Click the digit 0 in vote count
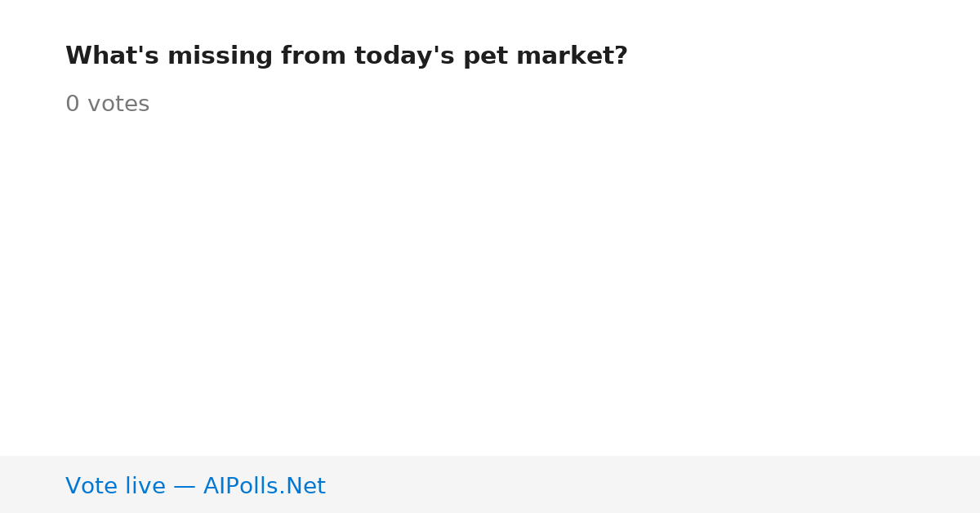980x513 pixels. pyautogui.click(x=73, y=105)
